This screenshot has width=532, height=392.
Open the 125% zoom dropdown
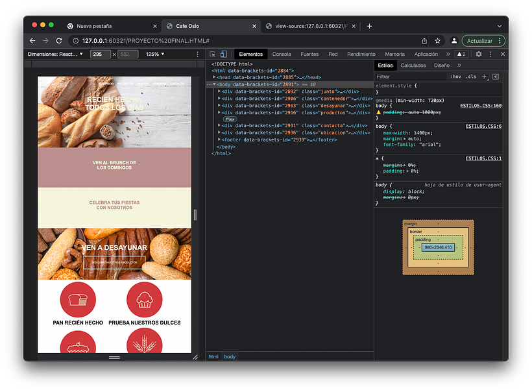pos(154,54)
